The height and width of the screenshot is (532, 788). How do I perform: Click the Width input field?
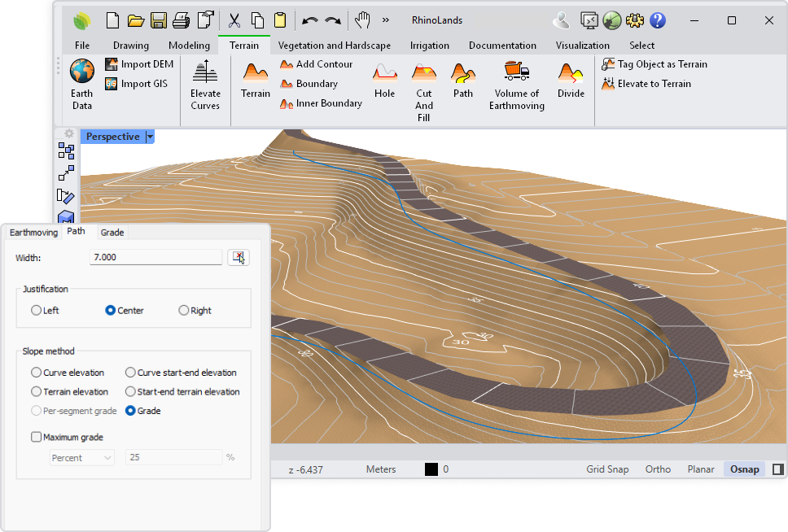click(155, 257)
